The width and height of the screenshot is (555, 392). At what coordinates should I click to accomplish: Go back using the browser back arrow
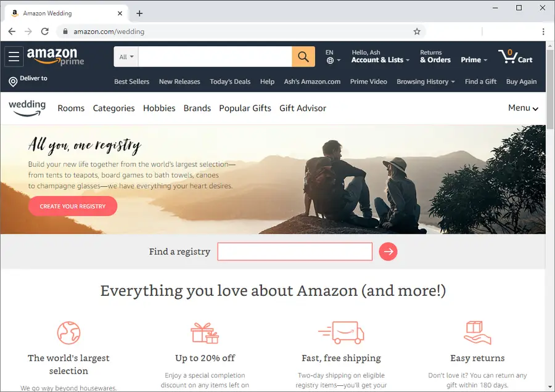12,31
